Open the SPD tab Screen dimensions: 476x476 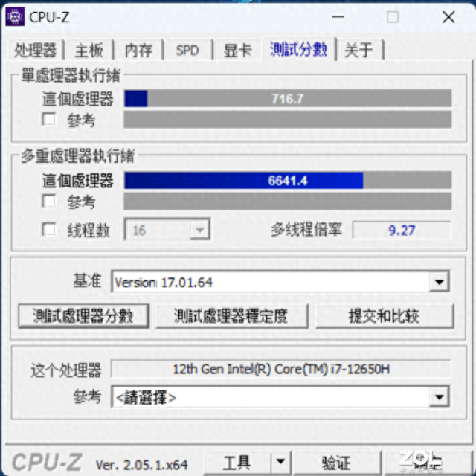(x=187, y=50)
